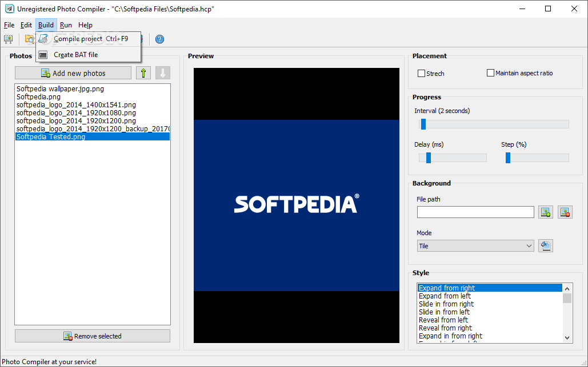Select Slide in from right style
This screenshot has width=588, height=367.
click(490, 304)
